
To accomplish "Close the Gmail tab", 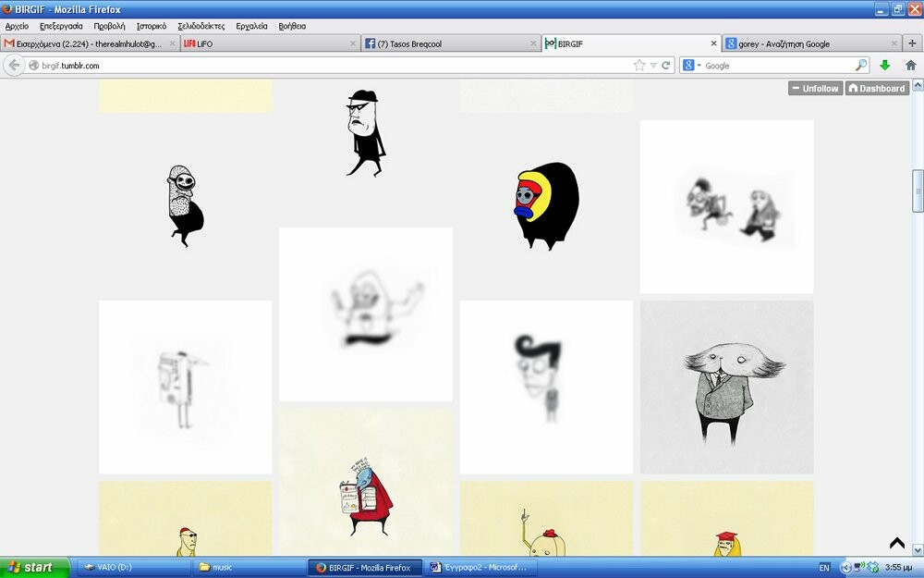I will point(172,43).
